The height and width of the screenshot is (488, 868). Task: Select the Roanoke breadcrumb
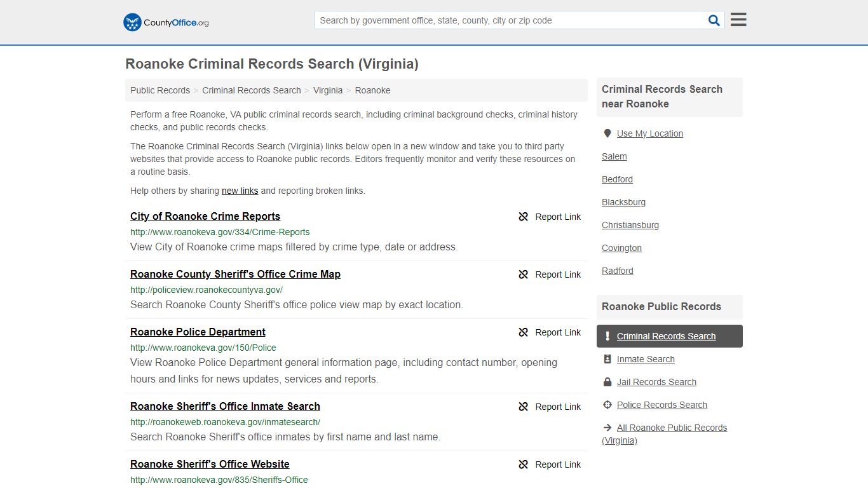(372, 90)
